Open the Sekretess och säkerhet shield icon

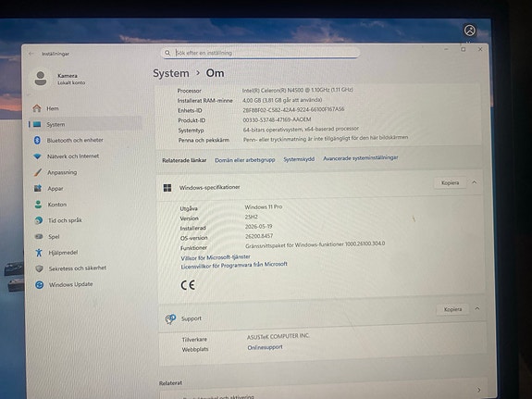tap(40, 268)
